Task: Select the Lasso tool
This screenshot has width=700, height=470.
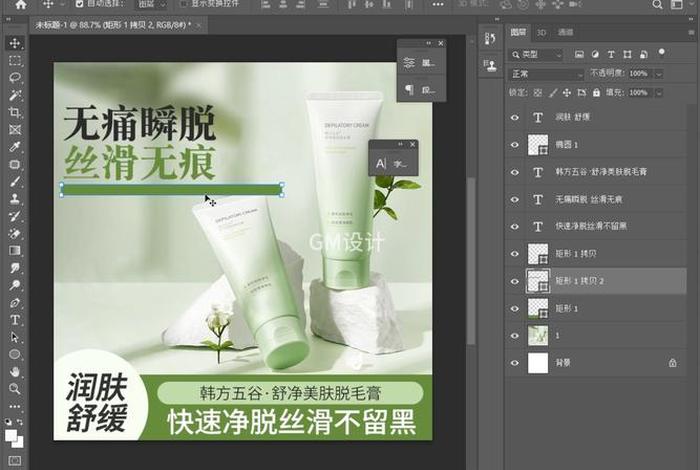Action: coord(15,78)
